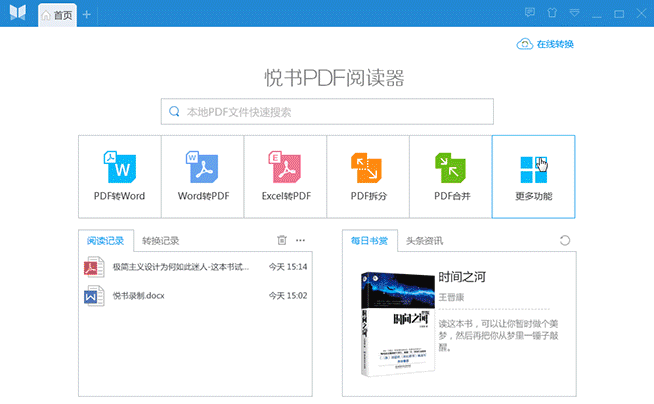654x404 pixels.
Task: Click the magnifier search icon
Action: click(x=174, y=111)
